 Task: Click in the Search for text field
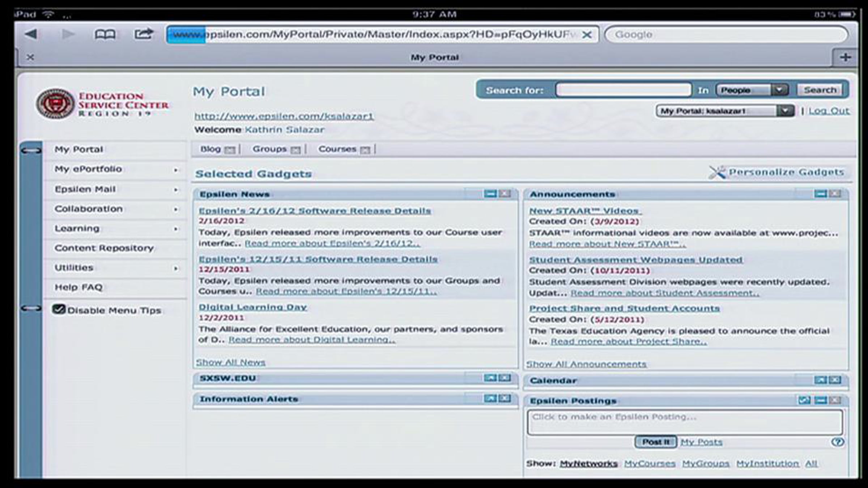624,90
